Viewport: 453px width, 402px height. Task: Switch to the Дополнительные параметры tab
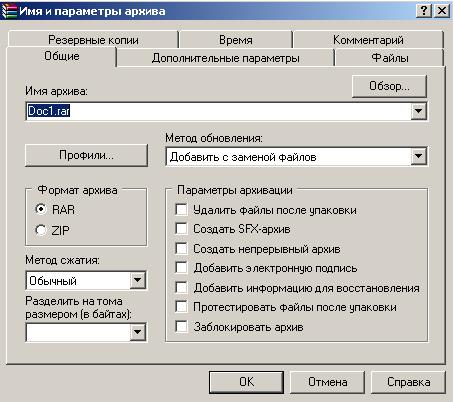tap(225, 58)
